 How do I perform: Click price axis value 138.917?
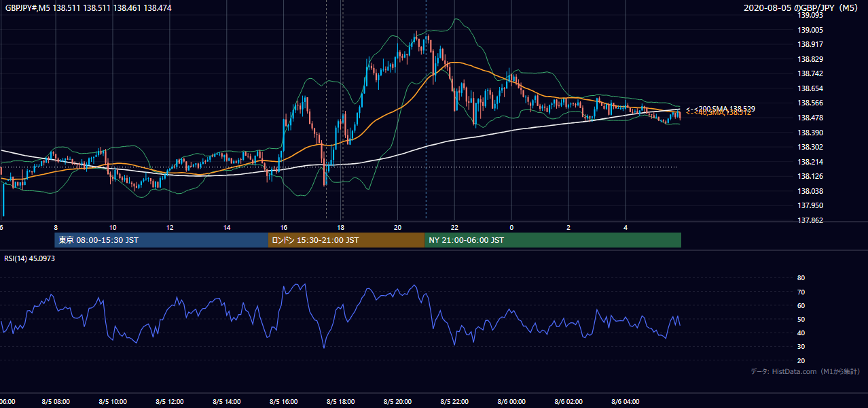click(811, 44)
